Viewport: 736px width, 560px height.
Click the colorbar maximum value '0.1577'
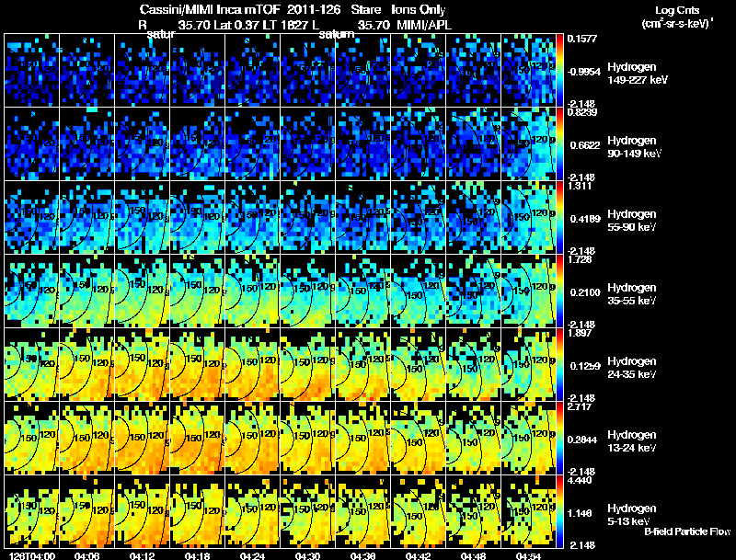582,39
